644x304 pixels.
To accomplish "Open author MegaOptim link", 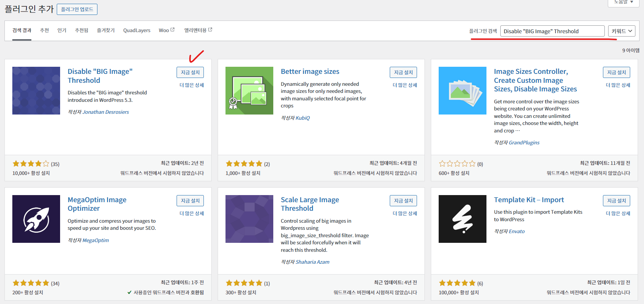I will coord(96,240).
